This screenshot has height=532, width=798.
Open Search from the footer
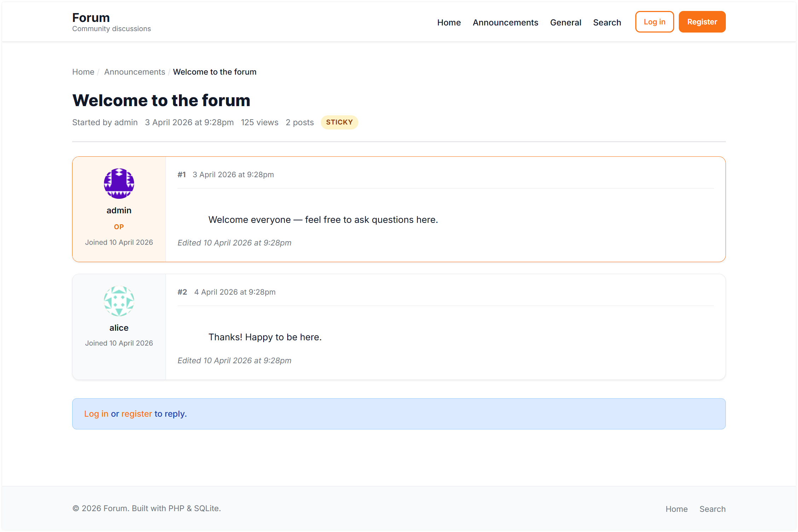[x=712, y=509]
